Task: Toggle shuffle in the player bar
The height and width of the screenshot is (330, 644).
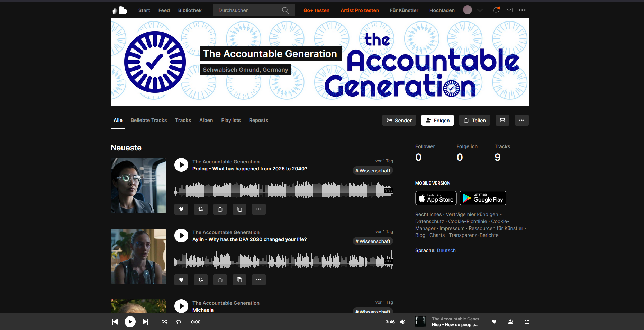Action: tap(165, 322)
